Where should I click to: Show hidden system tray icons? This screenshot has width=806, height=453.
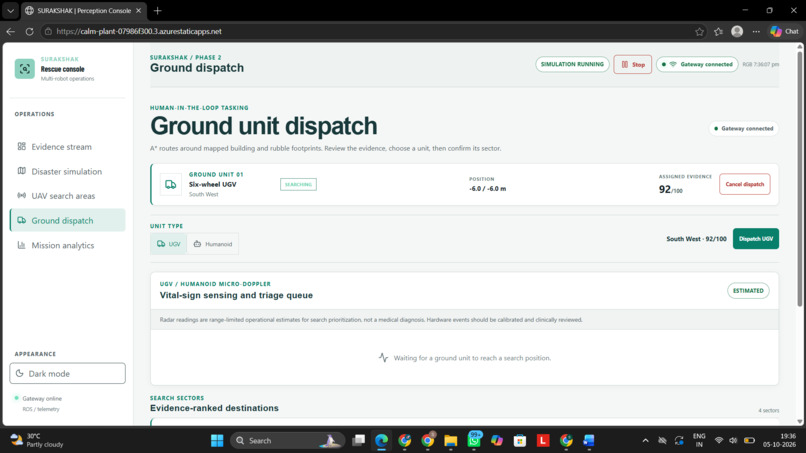[645, 441]
